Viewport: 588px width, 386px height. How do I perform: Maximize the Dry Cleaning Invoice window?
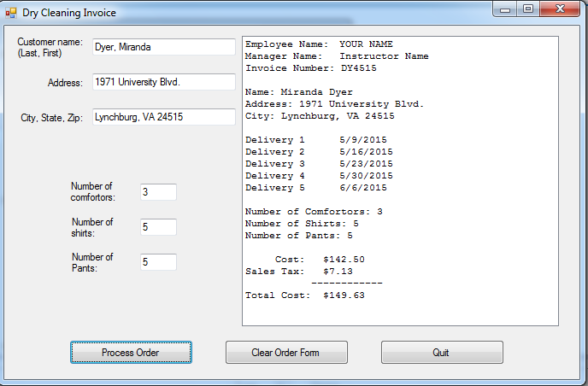coord(529,9)
